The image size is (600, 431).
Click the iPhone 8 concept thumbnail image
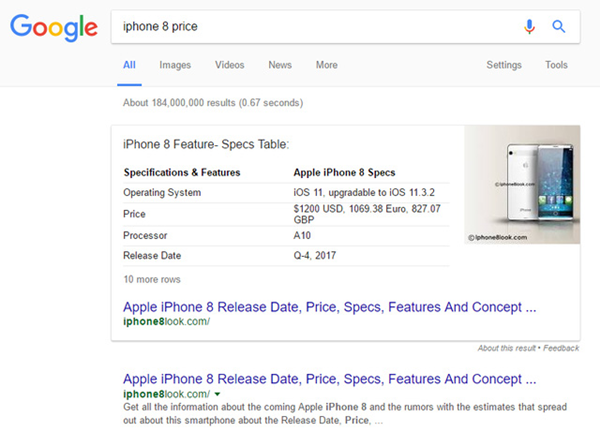click(x=522, y=184)
